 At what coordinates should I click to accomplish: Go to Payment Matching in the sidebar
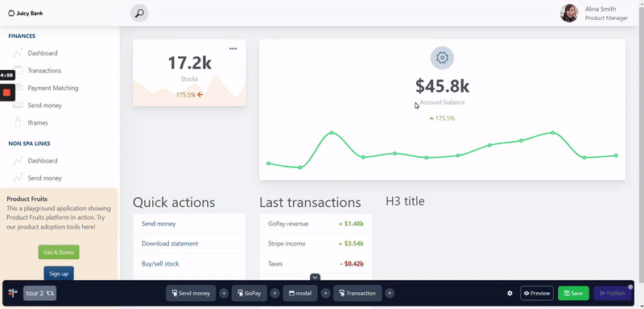coord(53,88)
